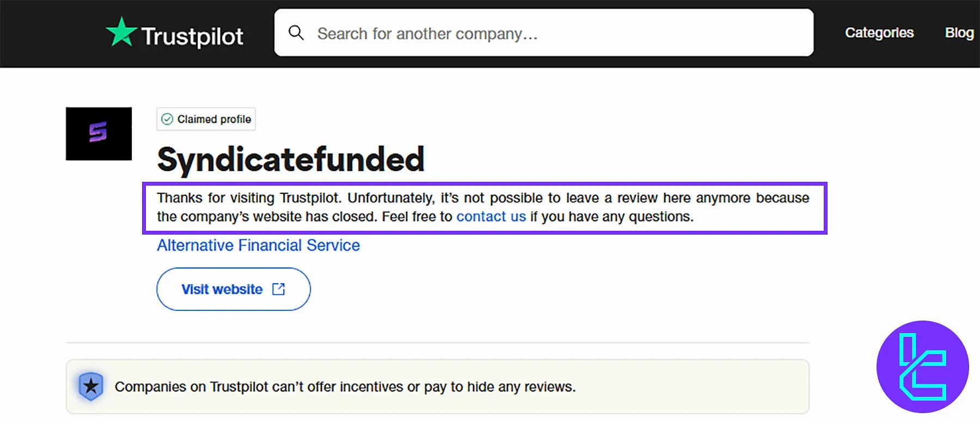Click the blue shield star icon
The width and height of the screenshot is (980, 424).
point(91,386)
